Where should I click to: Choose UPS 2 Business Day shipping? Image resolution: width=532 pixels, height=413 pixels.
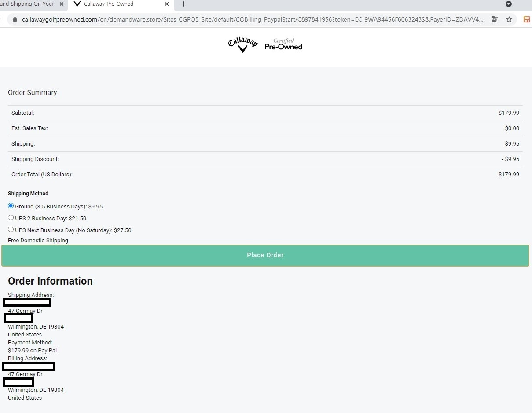[11, 218]
